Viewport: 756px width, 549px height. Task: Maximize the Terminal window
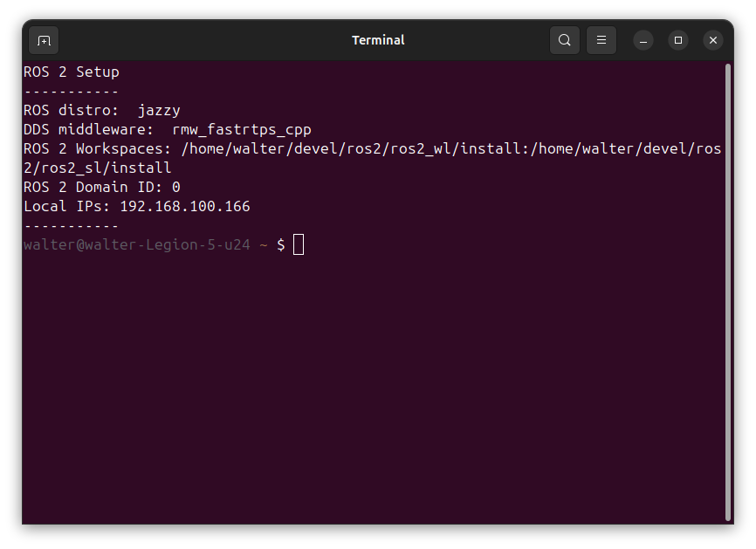click(678, 40)
